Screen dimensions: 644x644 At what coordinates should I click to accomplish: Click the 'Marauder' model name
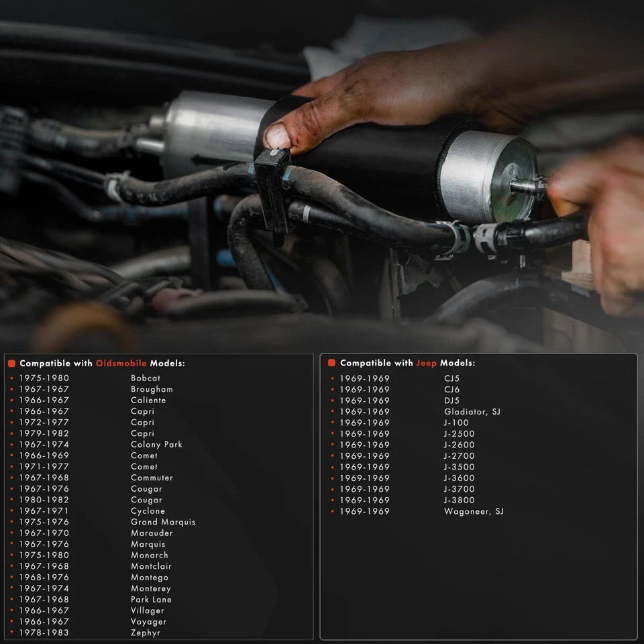(x=152, y=533)
